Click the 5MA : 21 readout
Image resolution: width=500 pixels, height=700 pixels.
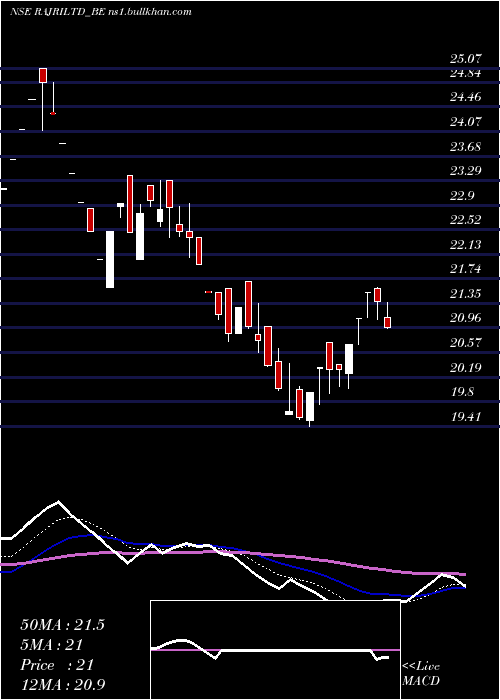click(52, 645)
